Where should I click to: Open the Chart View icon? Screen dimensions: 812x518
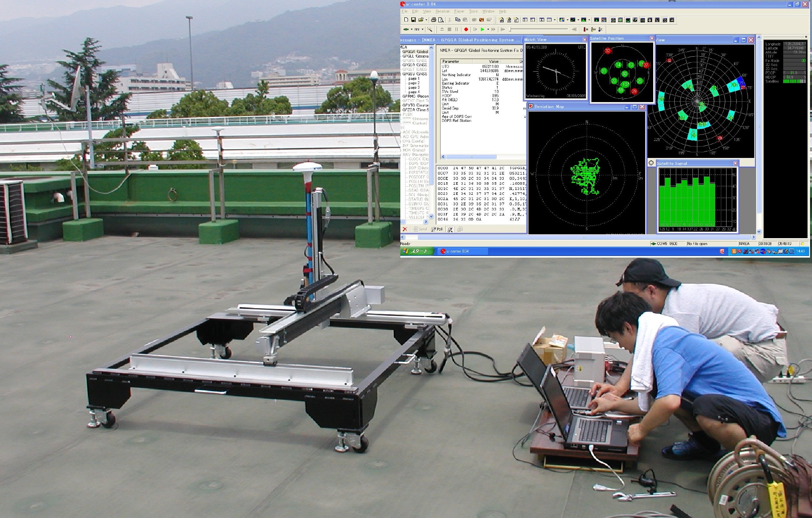tap(573, 20)
